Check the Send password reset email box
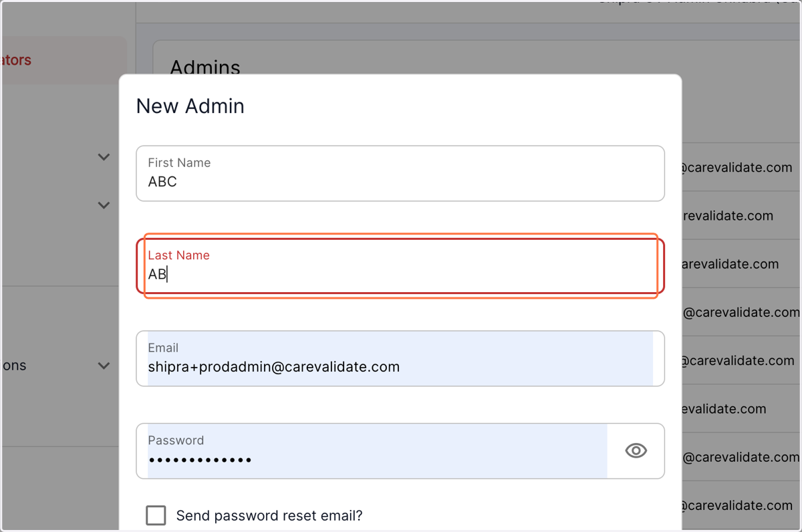 [156, 515]
